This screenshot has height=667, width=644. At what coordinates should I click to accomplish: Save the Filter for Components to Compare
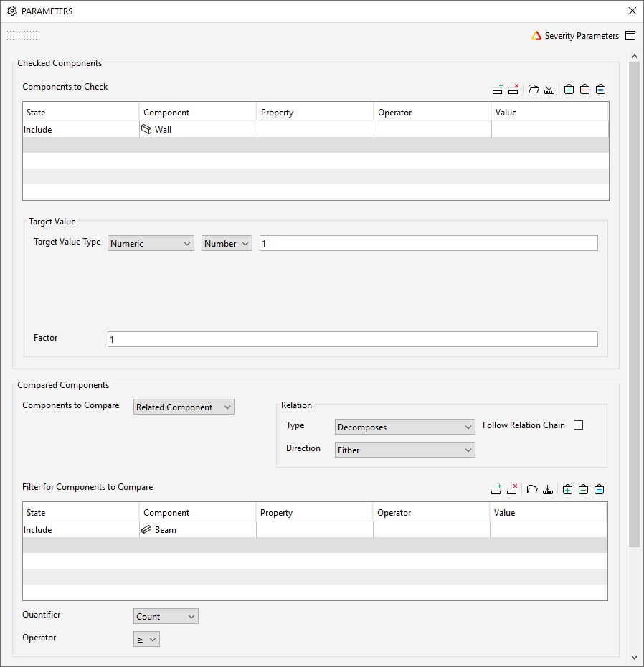(548, 490)
